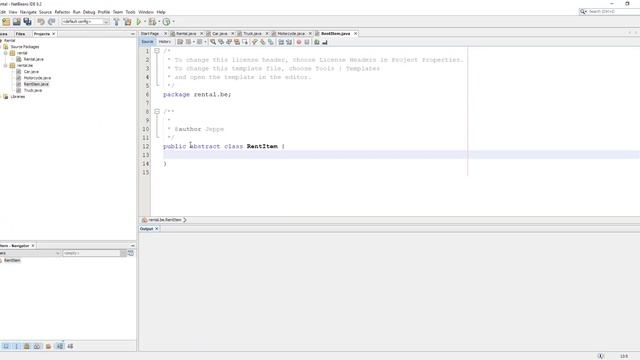Collapse the rental.be package node
The height and width of the screenshot is (360, 640).
5,65
